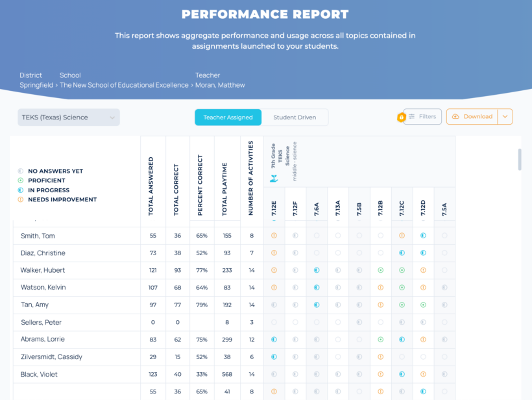Click Christine Diaz's 7.12C in progress icon
532x400 pixels.
402,253
